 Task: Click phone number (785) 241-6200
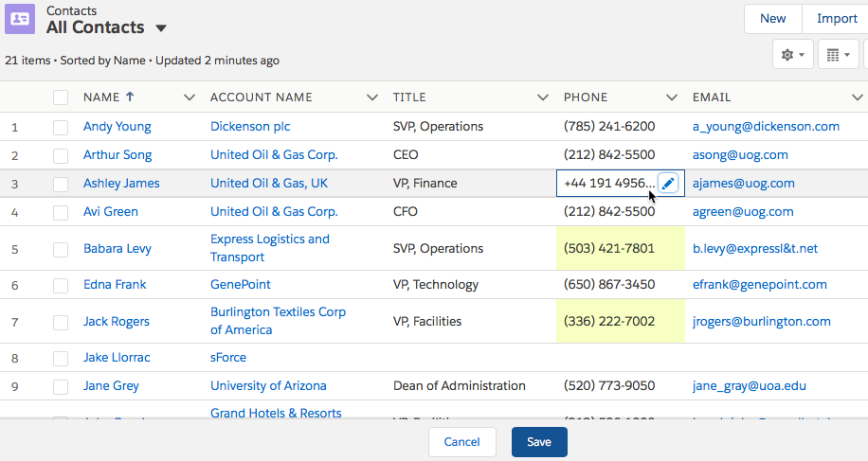coord(609,127)
